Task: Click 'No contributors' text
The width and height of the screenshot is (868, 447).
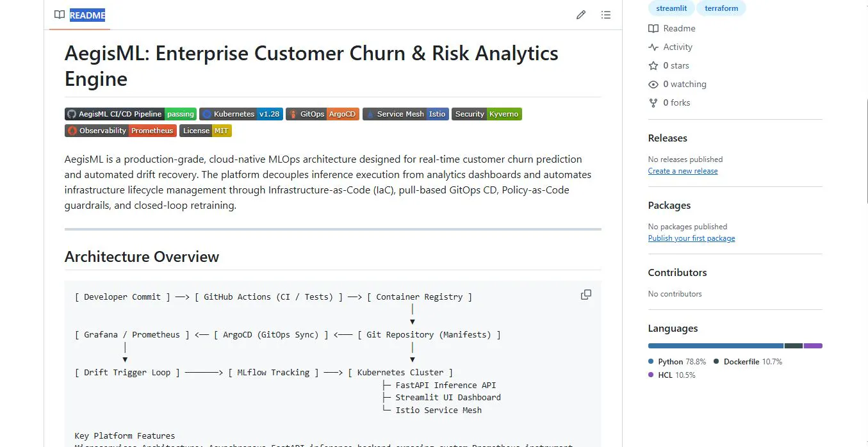Action: pyautogui.click(x=675, y=294)
